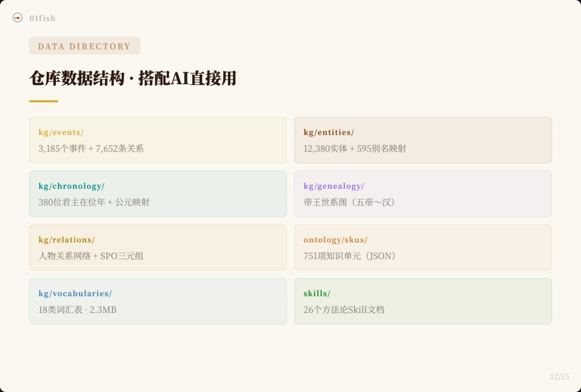Select the kg/relations/ heading
Screen dimensions: 581x392
[x=67, y=240]
